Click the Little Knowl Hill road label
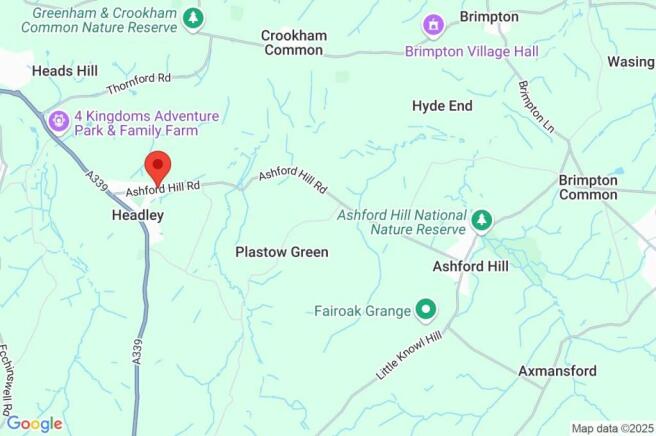 [409, 355]
